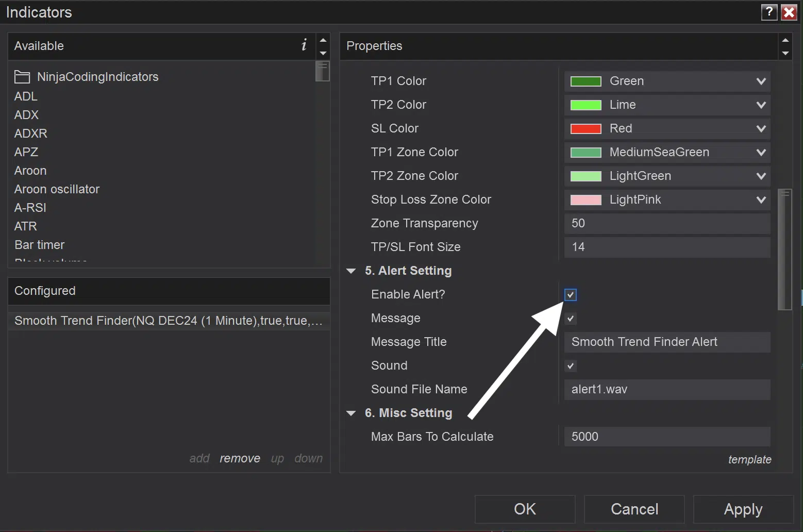Viewport: 803px width, 532px height.
Task: Uncheck the Message checkbox
Action: pos(570,319)
